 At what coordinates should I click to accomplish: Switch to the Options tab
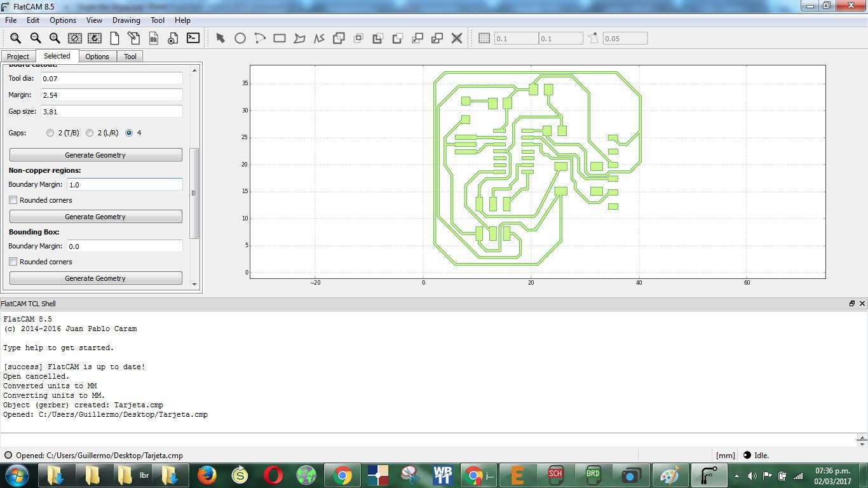tap(97, 57)
